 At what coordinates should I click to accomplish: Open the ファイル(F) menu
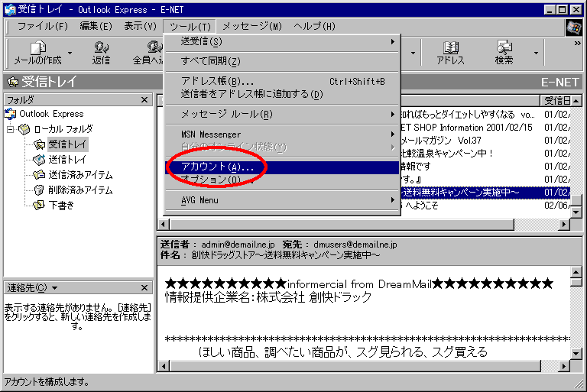pyautogui.click(x=43, y=26)
